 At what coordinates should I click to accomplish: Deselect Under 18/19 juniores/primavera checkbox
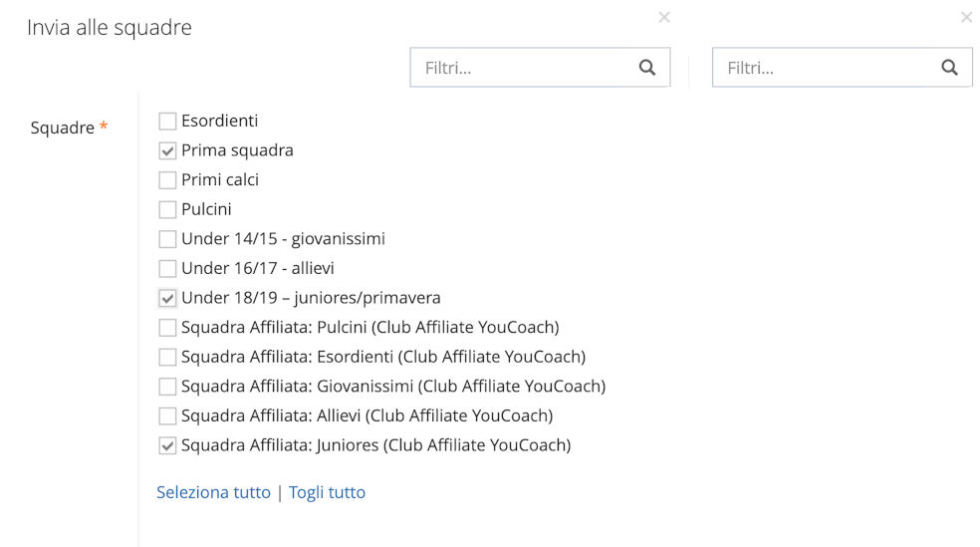click(167, 298)
